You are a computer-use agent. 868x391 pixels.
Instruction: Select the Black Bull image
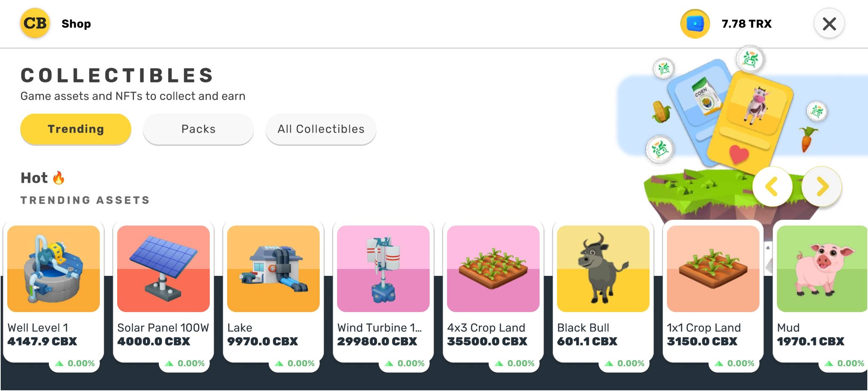coord(603,269)
